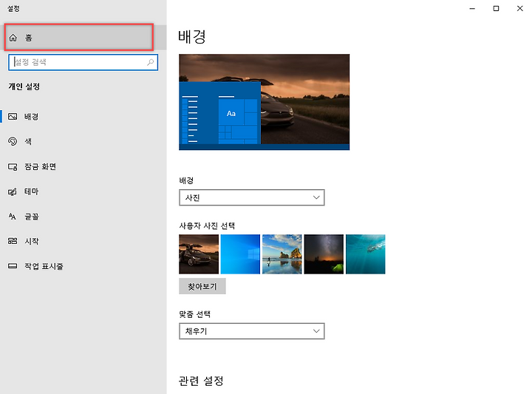This screenshot has height=394, width=532.
Task: Maximize the 설정 window
Action: pyautogui.click(x=496, y=8)
